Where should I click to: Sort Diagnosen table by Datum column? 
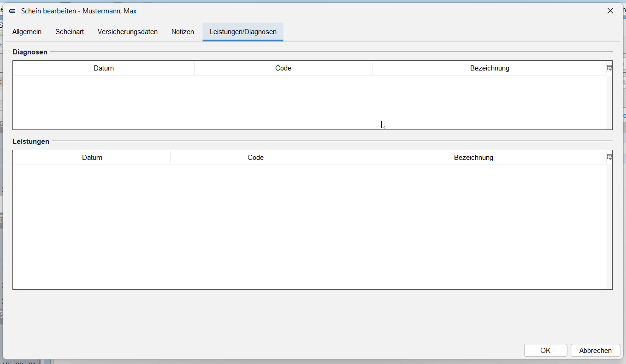click(x=104, y=68)
